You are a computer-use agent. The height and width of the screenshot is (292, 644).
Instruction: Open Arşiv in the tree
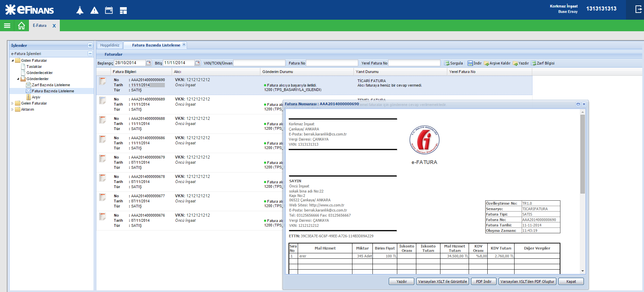pyautogui.click(x=36, y=97)
